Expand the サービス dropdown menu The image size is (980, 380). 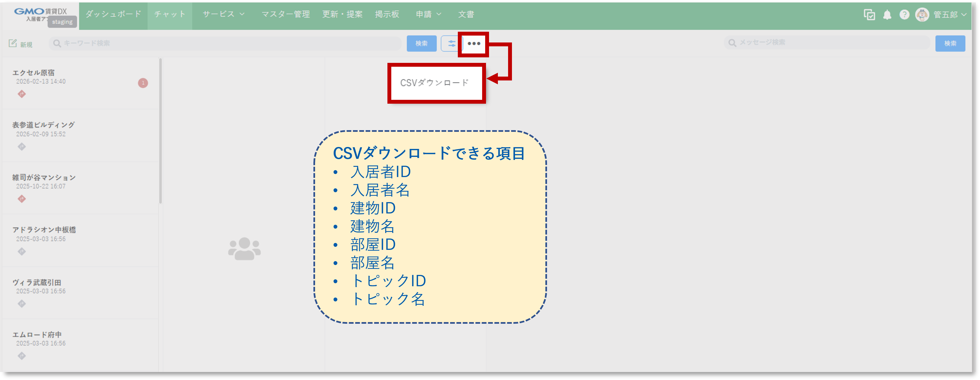click(x=223, y=14)
